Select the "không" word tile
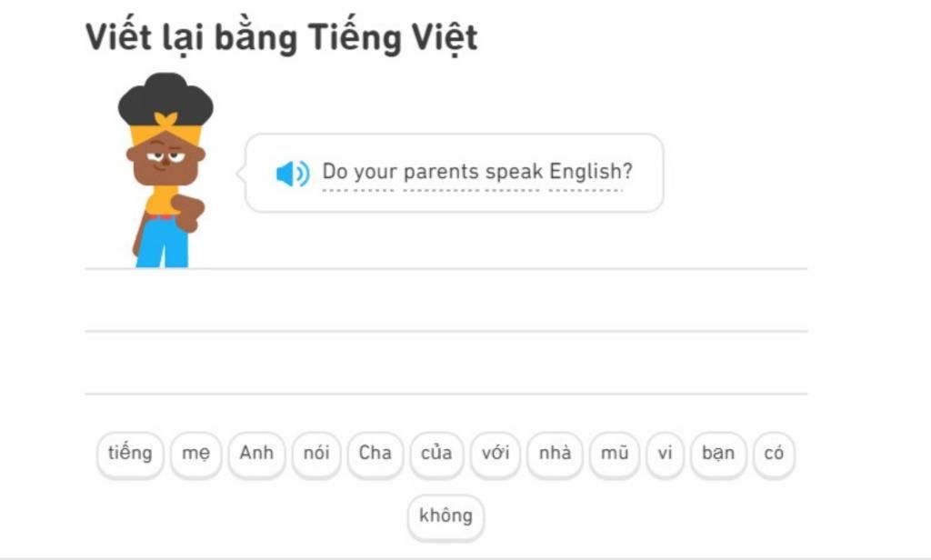 click(445, 516)
